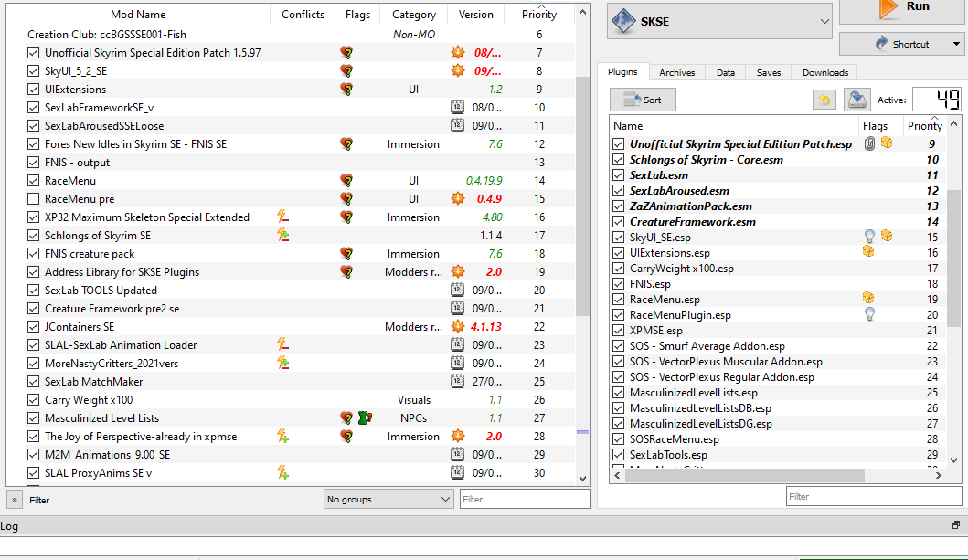The height and width of the screenshot is (560, 968).
Task: Select the ZaZAnimationPack.esm plugin row
Action: (x=779, y=206)
